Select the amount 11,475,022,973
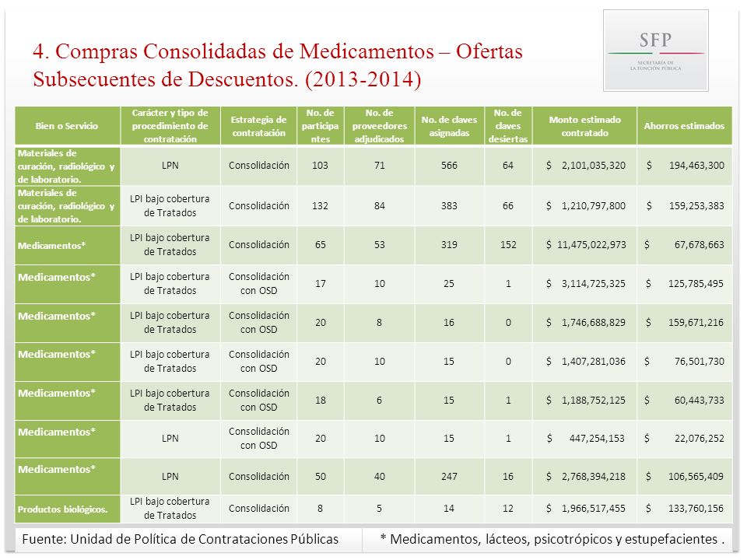The image size is (747, 560). click(x=591, y=245)
